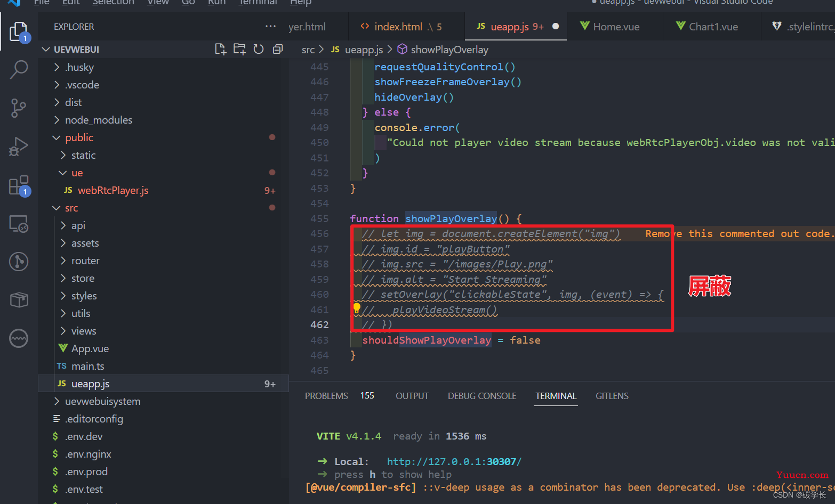Select the TERMINAL panel tab
Viewport: 835px width, 504px height.
point(556,396)
